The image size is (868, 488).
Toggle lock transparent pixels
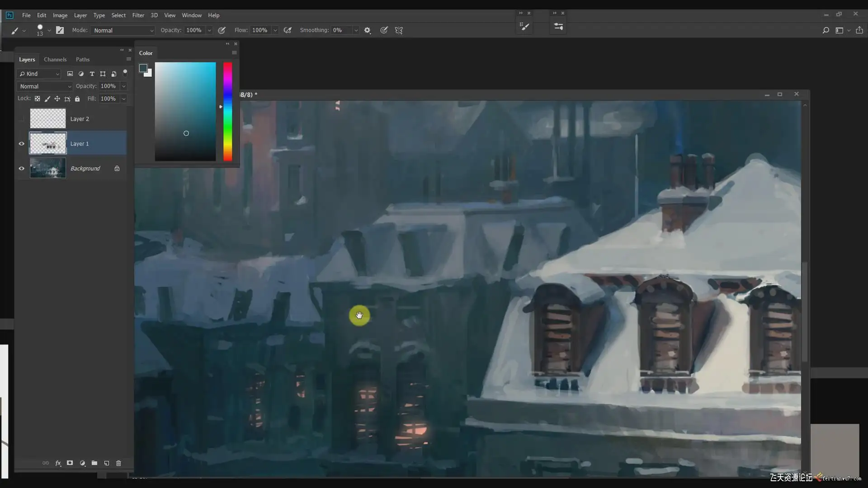pyautogui.click(x=37, y=99)
